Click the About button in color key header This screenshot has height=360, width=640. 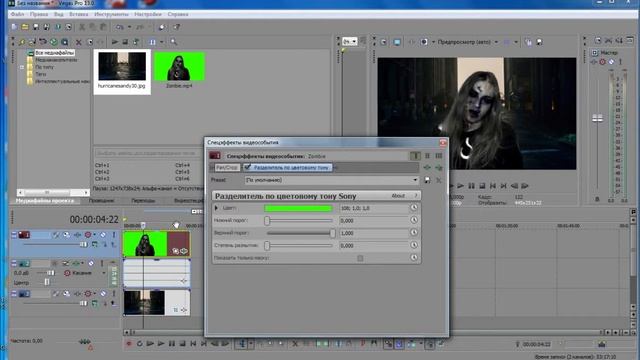coord(398,196)
